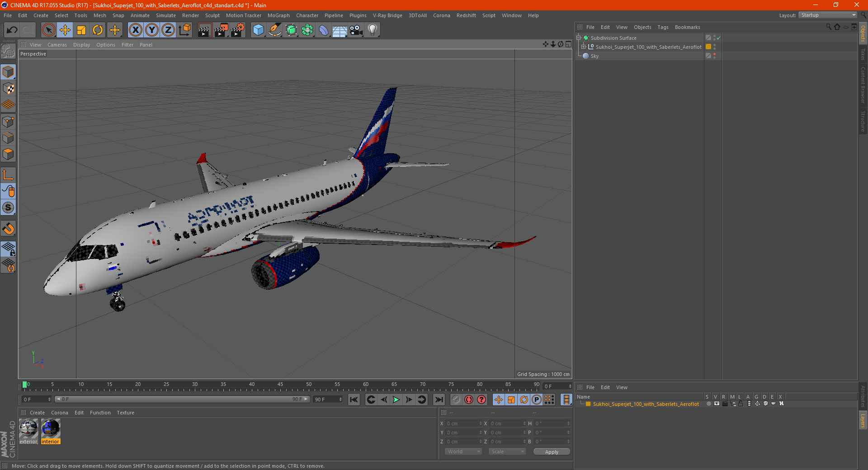Viewport: 868px width, 470px height.
Task: Open Layout Startup dropdown
Action: point(828,15)
